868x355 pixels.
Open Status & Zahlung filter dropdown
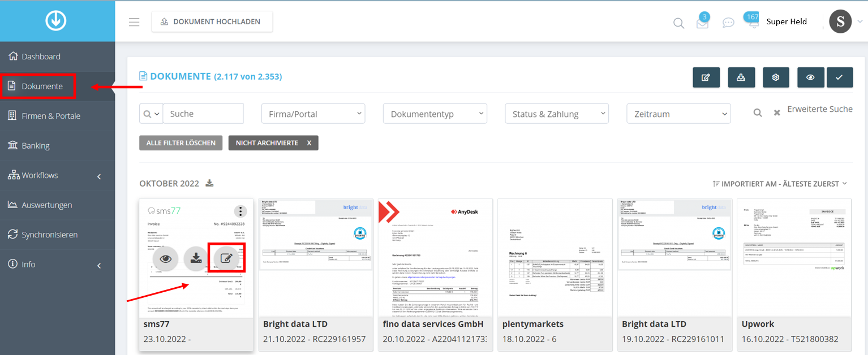[557, 114]
